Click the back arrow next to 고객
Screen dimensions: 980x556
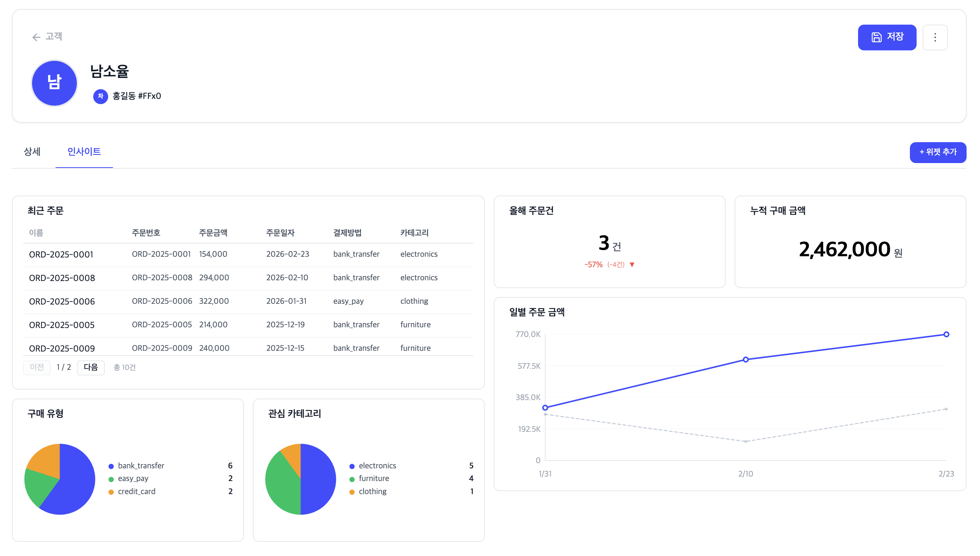[x=36, y=37]
